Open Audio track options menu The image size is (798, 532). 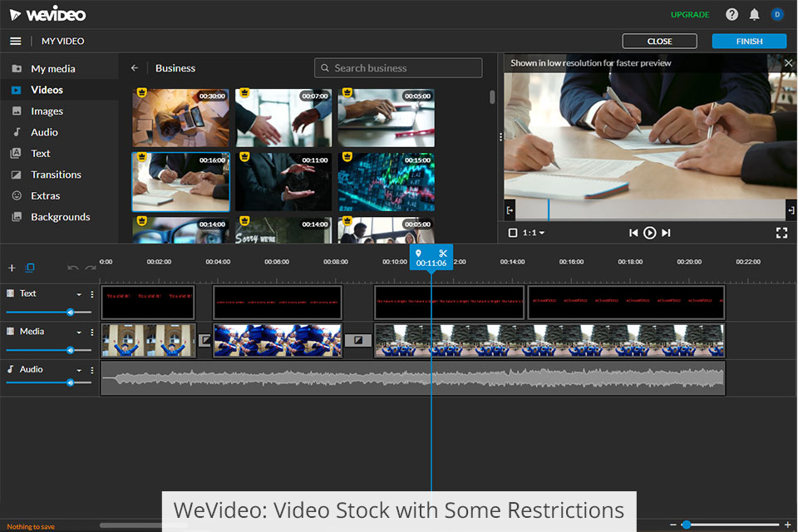[x=92, y=370]
